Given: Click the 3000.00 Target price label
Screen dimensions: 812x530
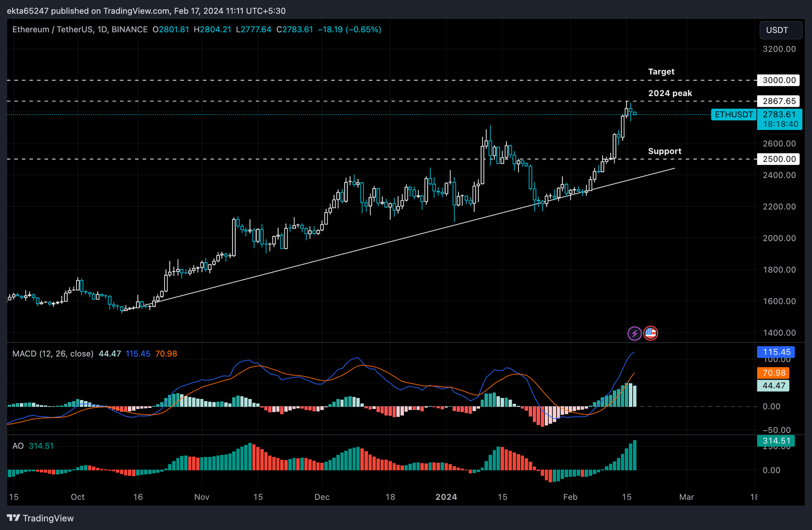Looking at the screenshot, I should click(x=778, y=80).
